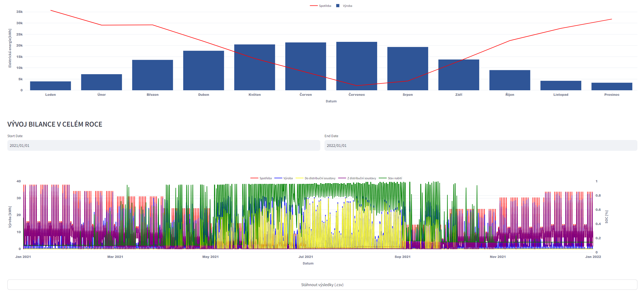Click the Září production bar

[459, 75]
